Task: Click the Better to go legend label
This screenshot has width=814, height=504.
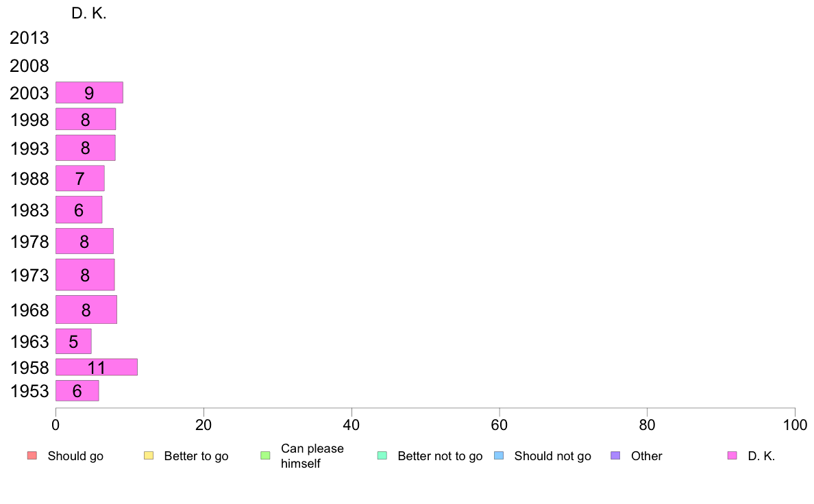Action: click(196, 456)
